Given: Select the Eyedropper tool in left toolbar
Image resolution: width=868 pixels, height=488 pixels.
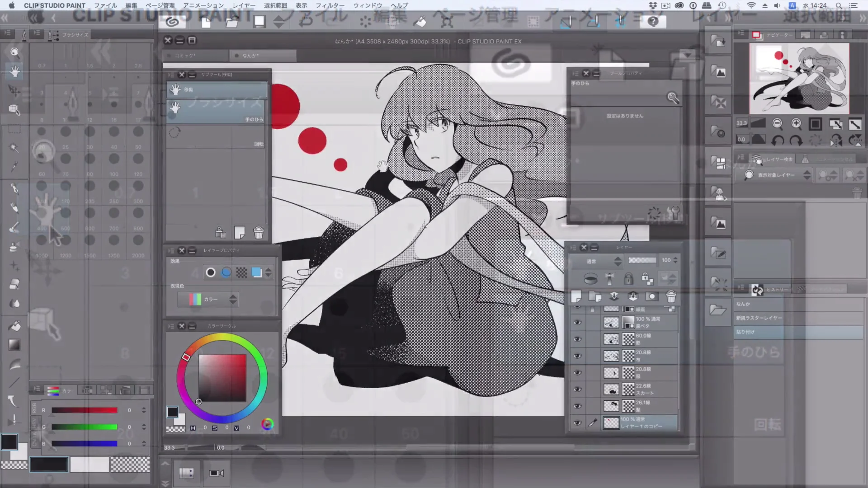Looking at the screenshot, I should click(14, 167).
